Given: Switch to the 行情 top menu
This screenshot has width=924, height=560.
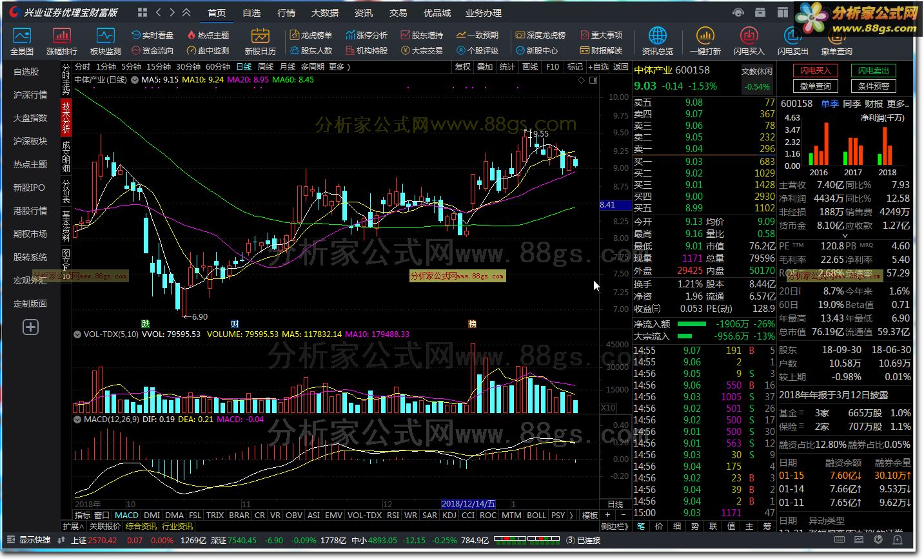Looking at the screenshot, I should coord(286,13).
